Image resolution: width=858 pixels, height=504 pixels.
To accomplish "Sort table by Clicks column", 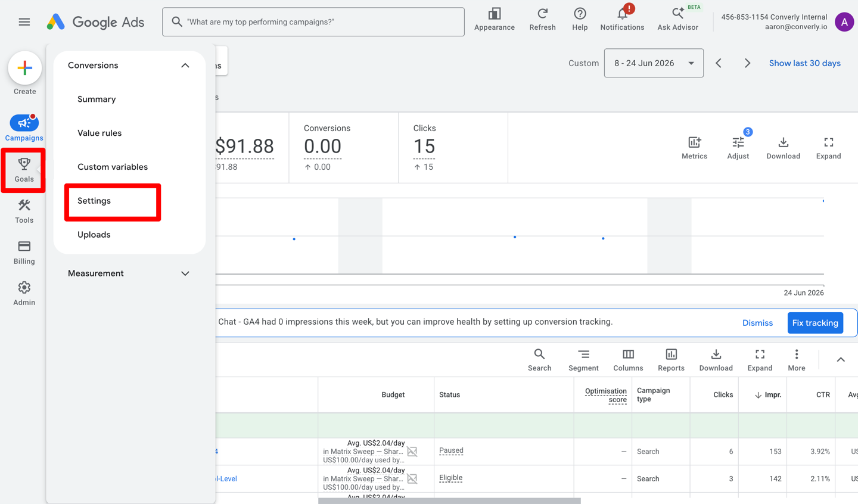I will (723, 395).
